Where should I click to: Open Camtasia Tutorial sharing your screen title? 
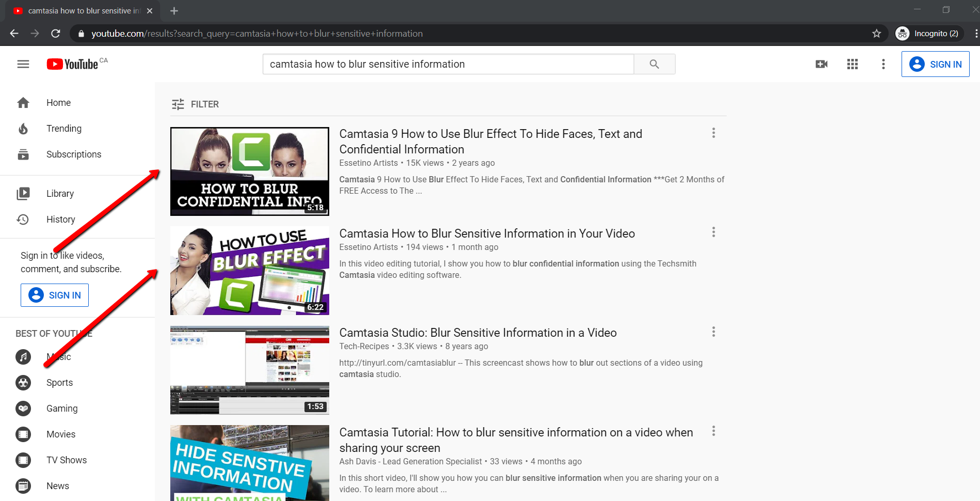click(x=516, y=440)
